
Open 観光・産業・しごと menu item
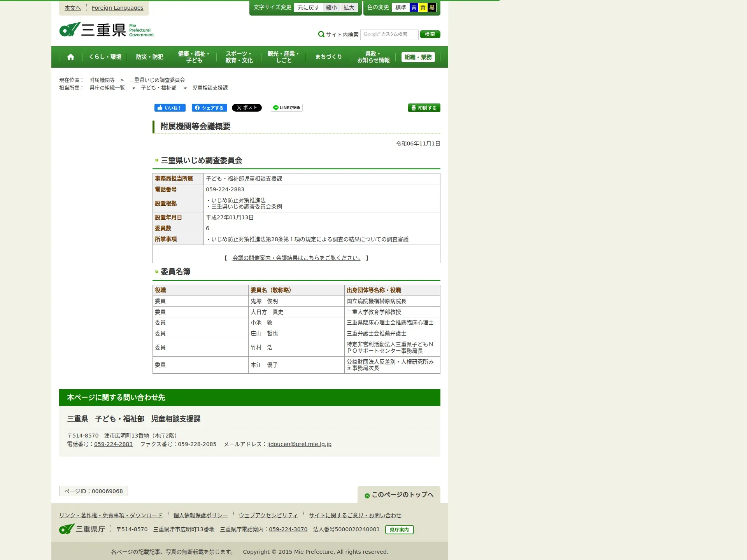pos(283,57)
